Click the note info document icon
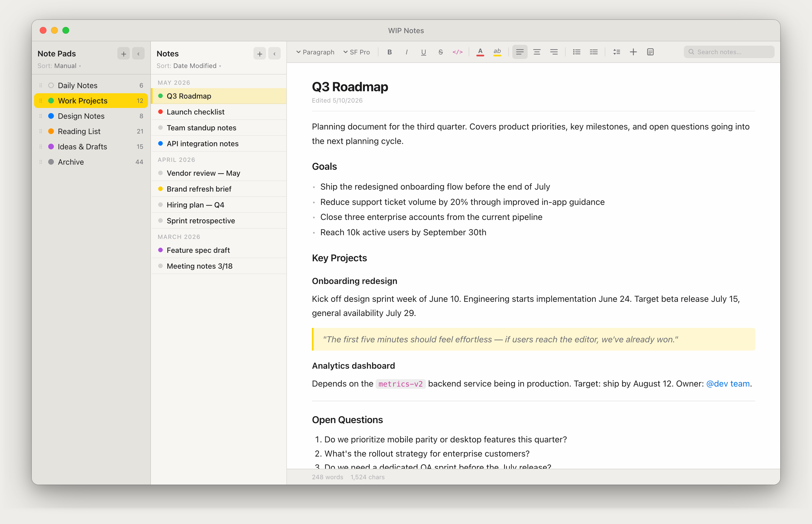This screenshot has width=812, height=524. (650, 52)
